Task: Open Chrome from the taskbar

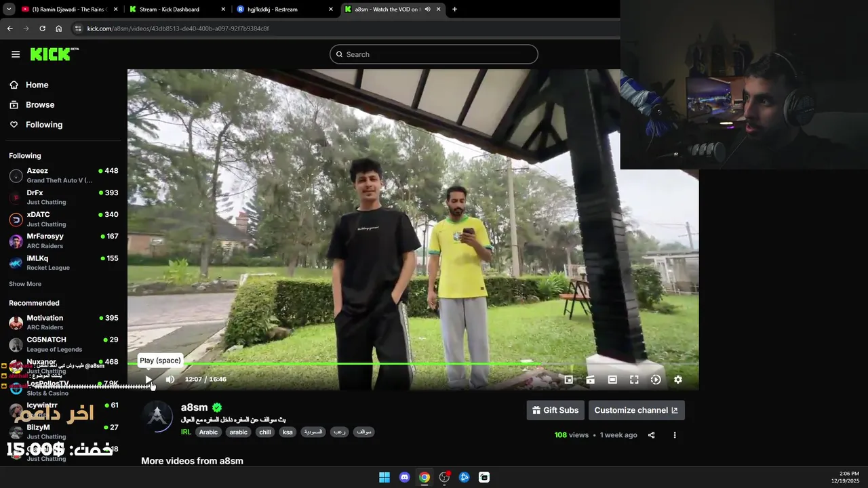Action: pos(425,477)
